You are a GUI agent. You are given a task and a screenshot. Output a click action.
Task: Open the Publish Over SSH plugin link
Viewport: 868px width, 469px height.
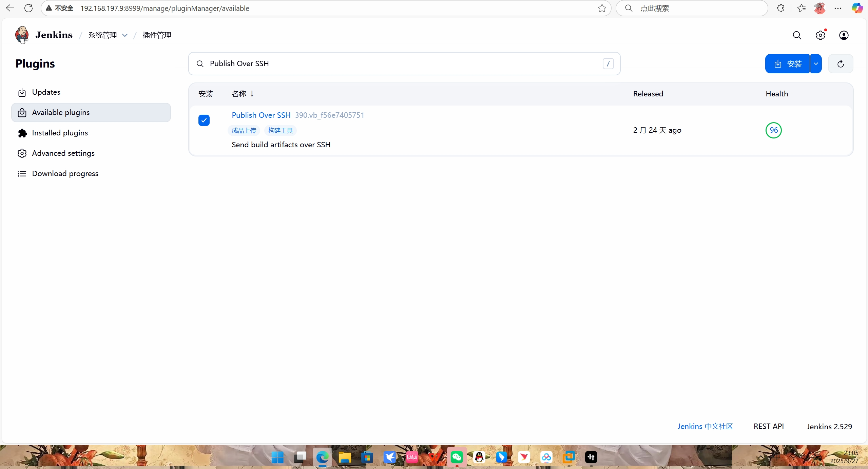tap(261, 115)
